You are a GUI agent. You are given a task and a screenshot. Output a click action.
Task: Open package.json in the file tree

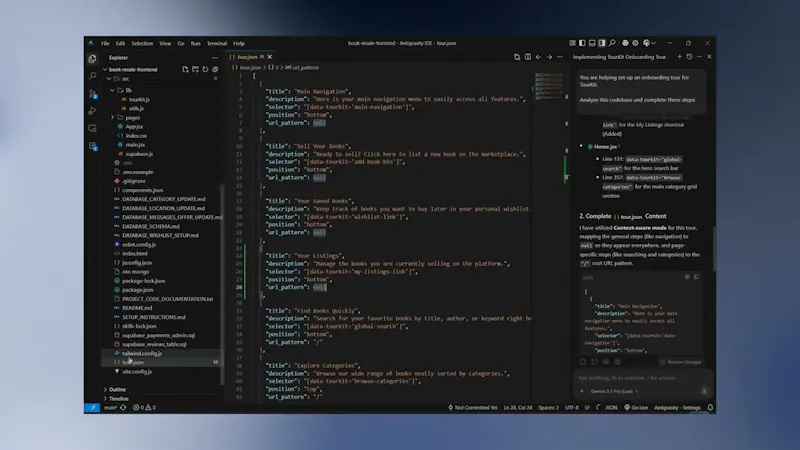[137, 290]
